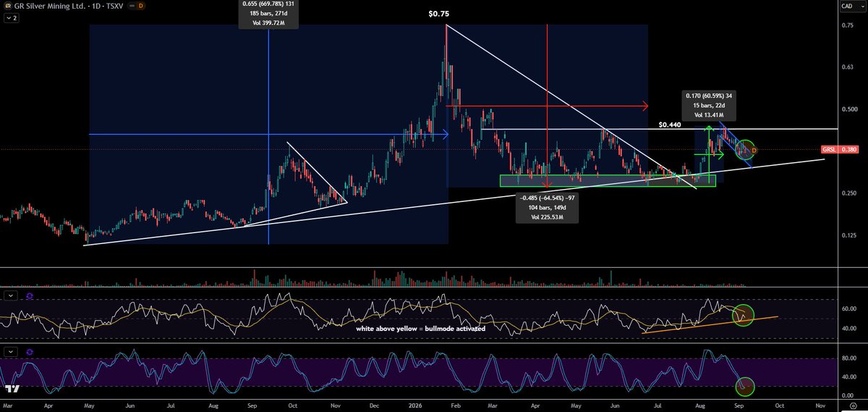Click the 0.380 current price label
The image size is (868, 412).
point(848,150)
